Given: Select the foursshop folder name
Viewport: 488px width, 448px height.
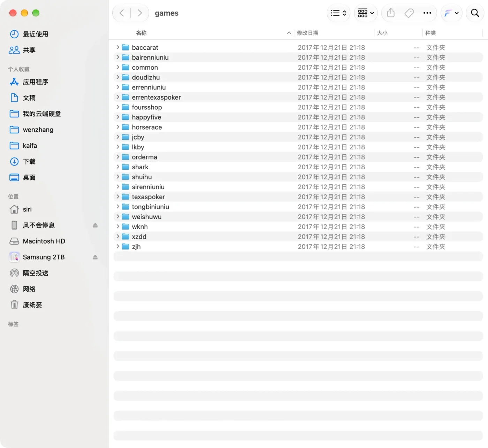Looking at the screenshot, I should coord(147,107).
